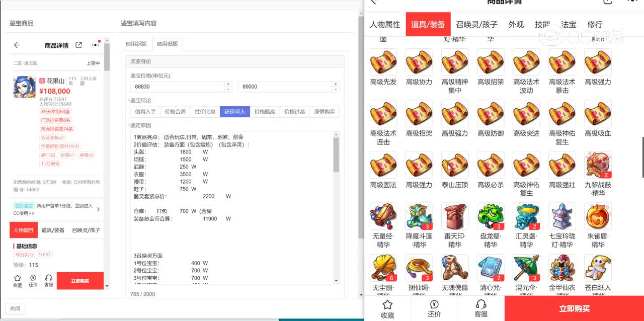
Task: Open the 高级防御 scroll item
Action: tap(491, 114)
